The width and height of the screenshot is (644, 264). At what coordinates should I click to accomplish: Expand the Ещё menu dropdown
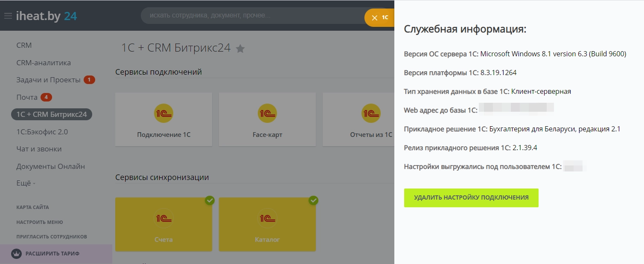pos(26,183)
